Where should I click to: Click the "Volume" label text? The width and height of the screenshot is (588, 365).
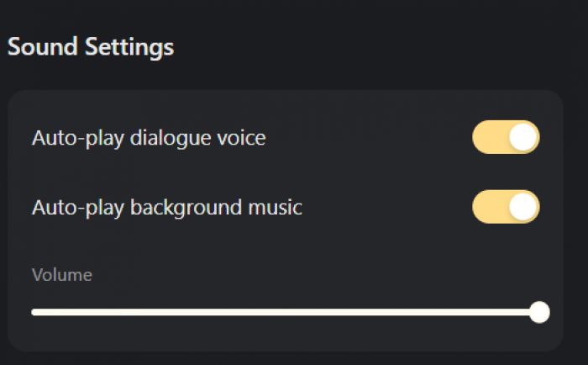62,274
